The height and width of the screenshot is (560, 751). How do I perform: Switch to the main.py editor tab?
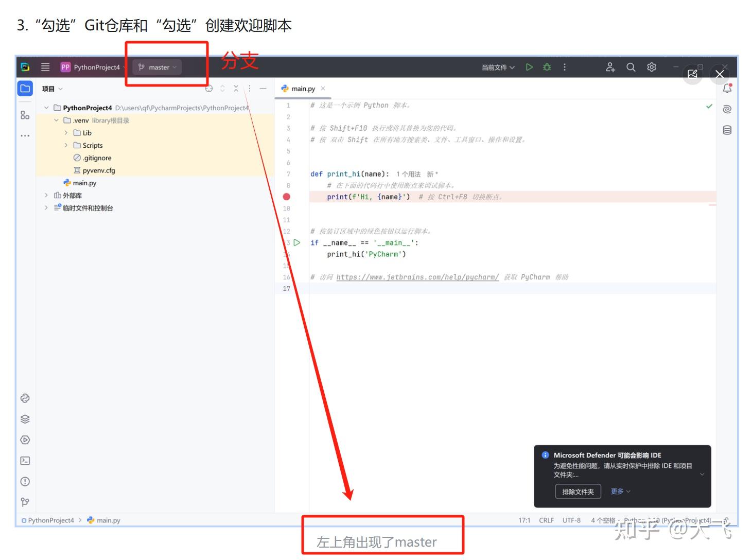click(x=303, y=88)
